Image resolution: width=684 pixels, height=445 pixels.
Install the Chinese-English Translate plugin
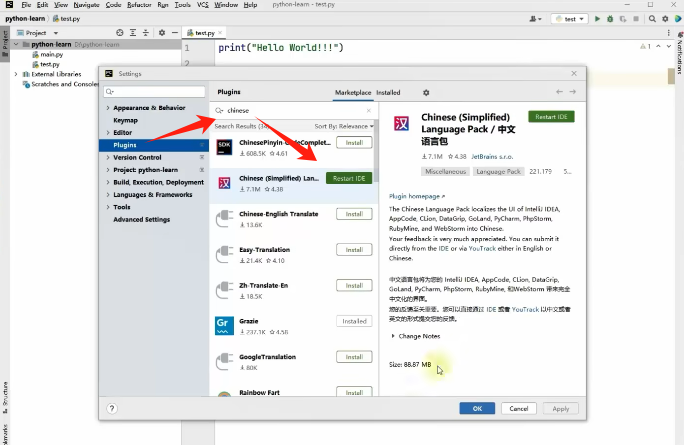pyautogui.click(x=354, y=214)
